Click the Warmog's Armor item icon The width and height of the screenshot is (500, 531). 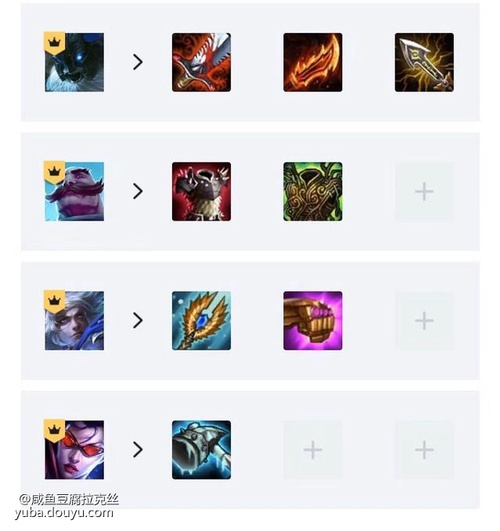click(201, 192)
